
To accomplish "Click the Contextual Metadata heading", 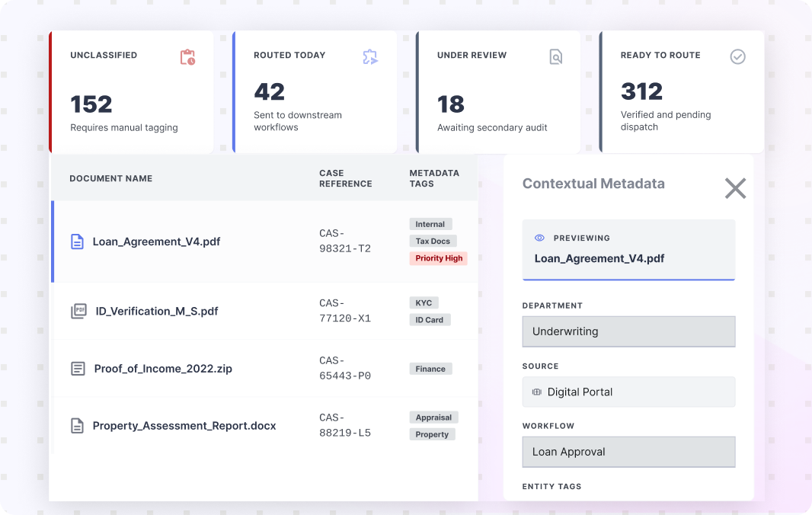I will [593, 184].
